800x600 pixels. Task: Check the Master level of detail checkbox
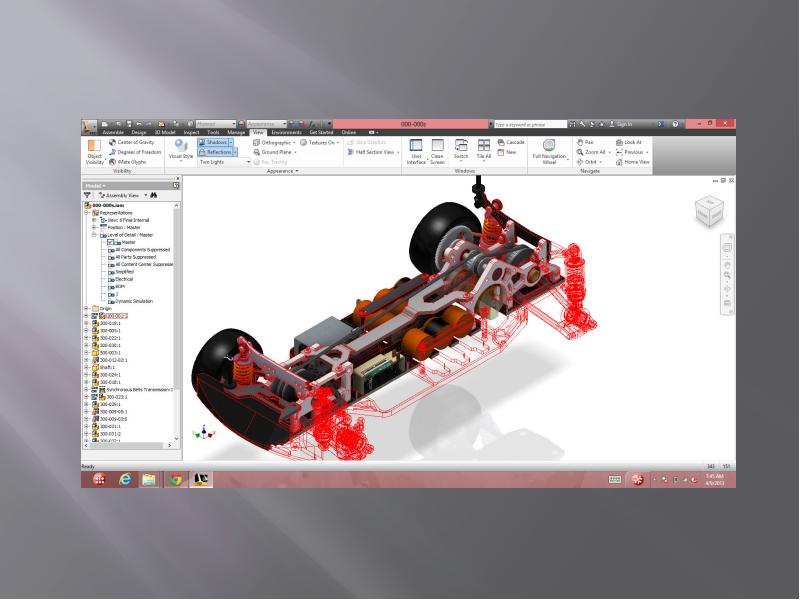(110, 242)
